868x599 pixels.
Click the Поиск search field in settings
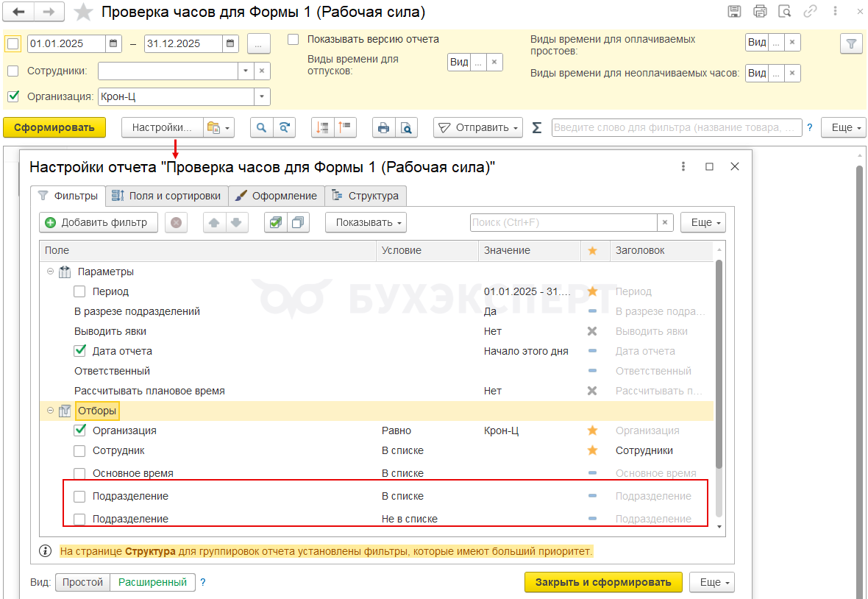click(563, 222)
